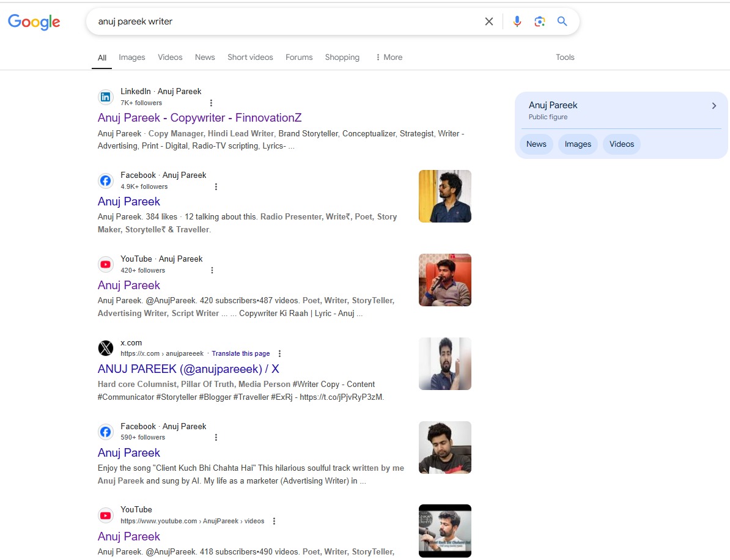The image size is (730, 560).
Task: Open options for youtube.com AnujPareek videos result
Action: [274, 521]
